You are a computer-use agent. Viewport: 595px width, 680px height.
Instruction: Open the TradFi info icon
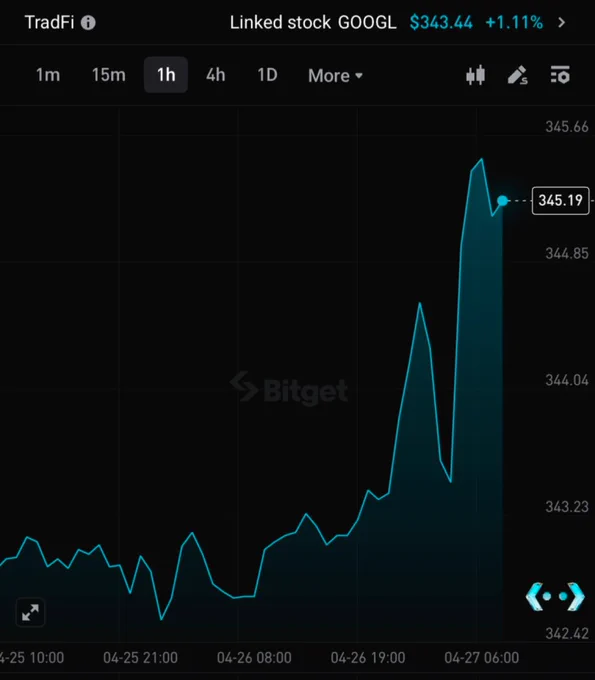coord(88,23)
